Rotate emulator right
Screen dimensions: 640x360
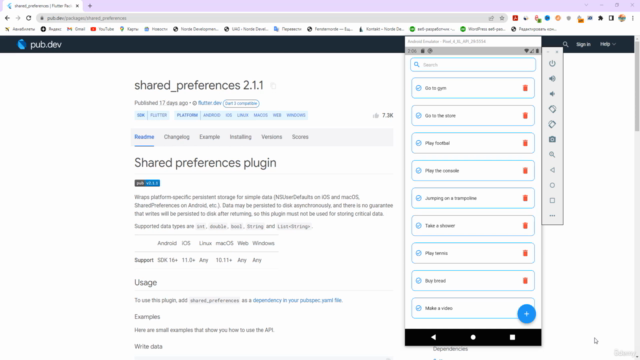point(552,124)
